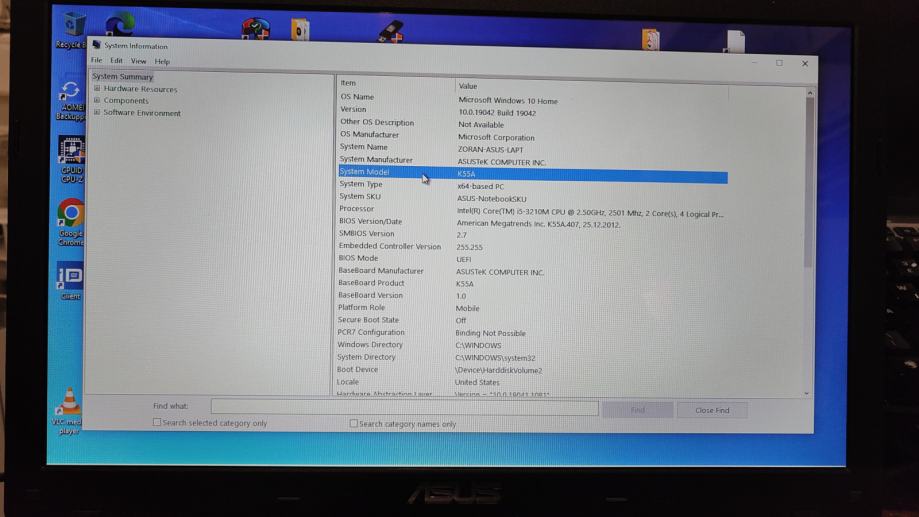919x517 pixels.
Task: Maximize the System Information window
Action: pos(779,63)
